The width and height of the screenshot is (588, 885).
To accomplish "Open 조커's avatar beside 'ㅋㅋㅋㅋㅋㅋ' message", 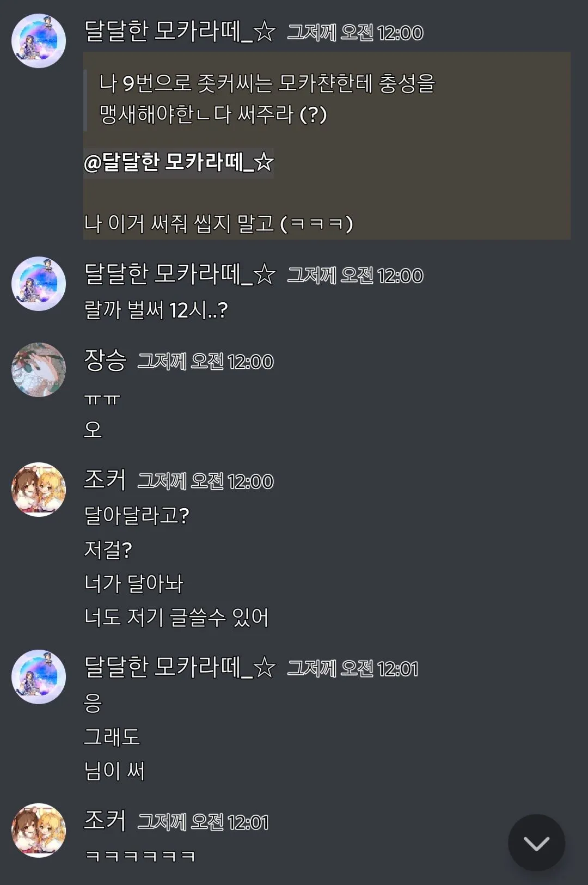I will tap(39, 831).
